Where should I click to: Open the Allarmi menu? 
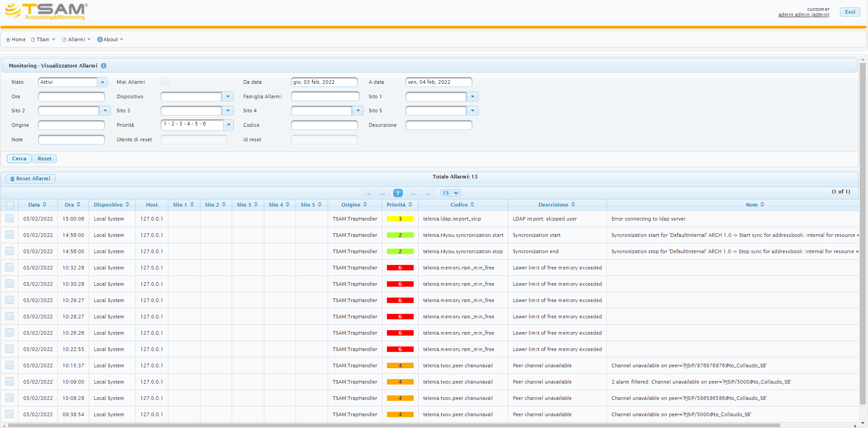(x=76, y=39)
